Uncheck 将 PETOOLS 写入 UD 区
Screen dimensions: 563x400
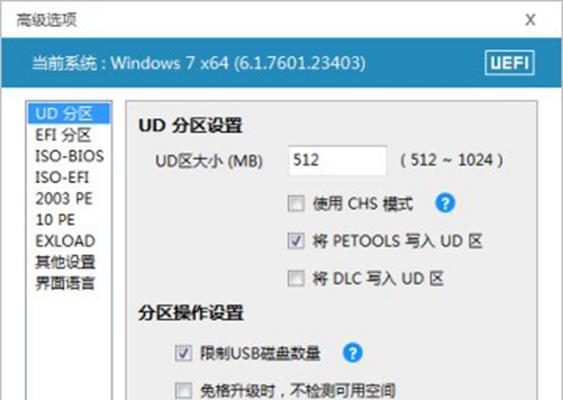point(296,241)
